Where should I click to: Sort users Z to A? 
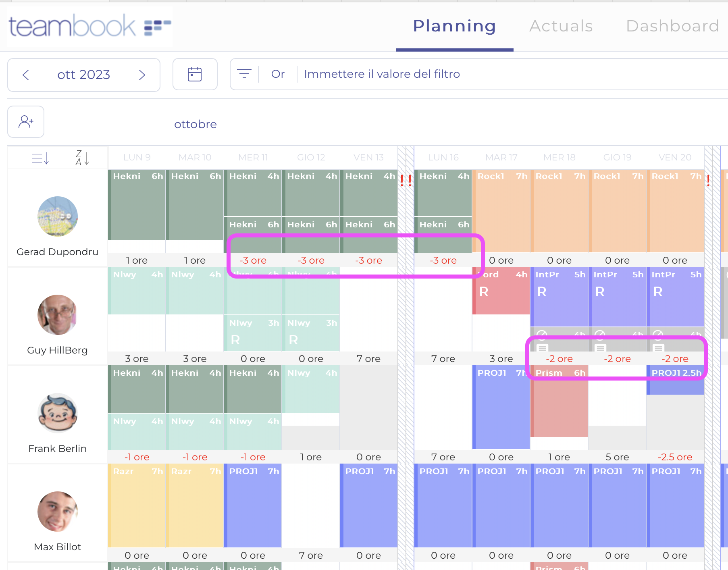[x=82, y=158]
